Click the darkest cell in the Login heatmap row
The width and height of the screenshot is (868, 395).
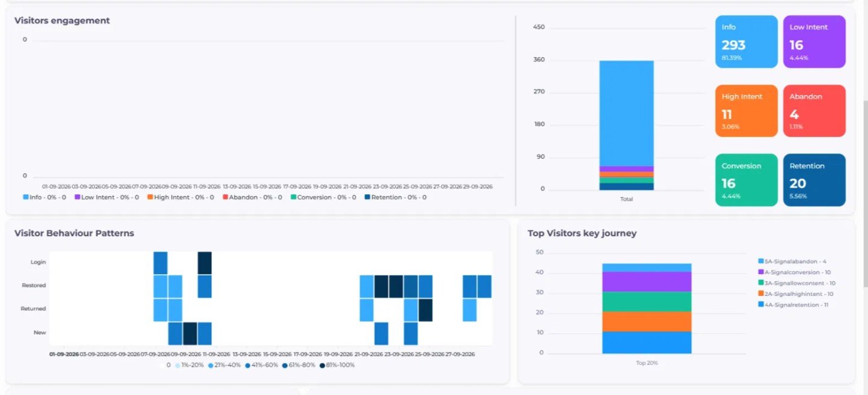pos(205,263)
